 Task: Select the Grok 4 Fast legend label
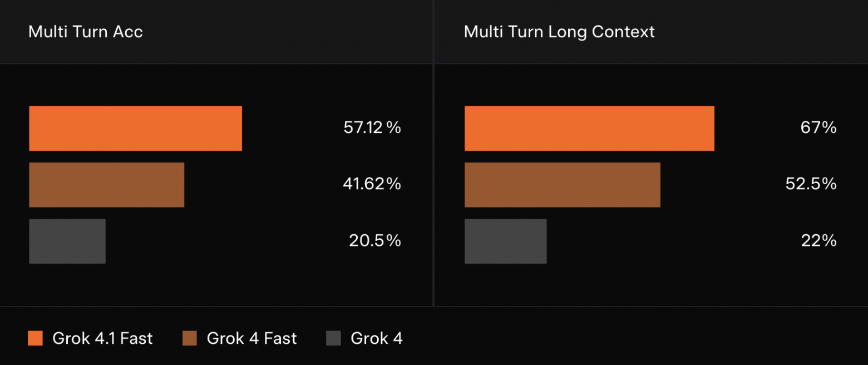tap(251, 338)
